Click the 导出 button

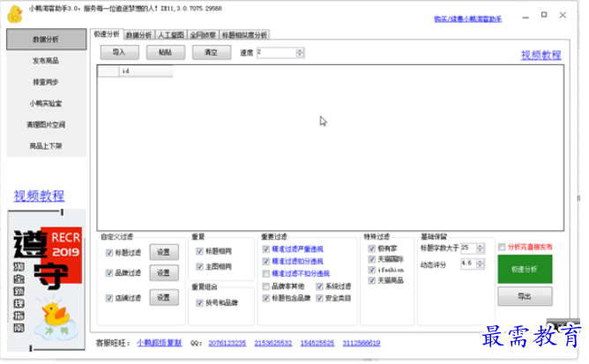526,297
